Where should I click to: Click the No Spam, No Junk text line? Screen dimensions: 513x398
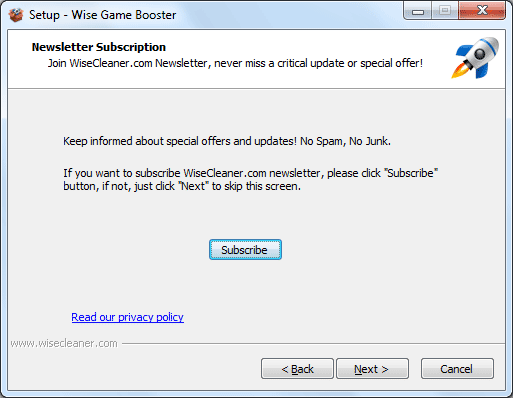pos(227,141)
